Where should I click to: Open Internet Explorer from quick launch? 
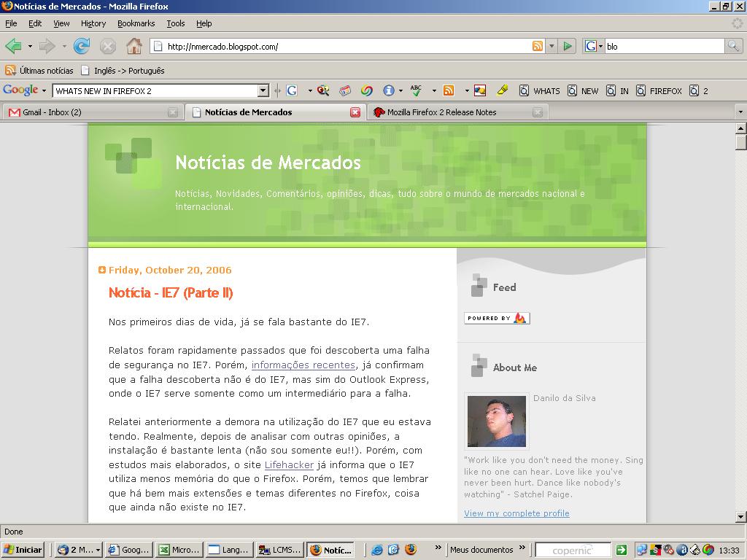coord(377,550)
